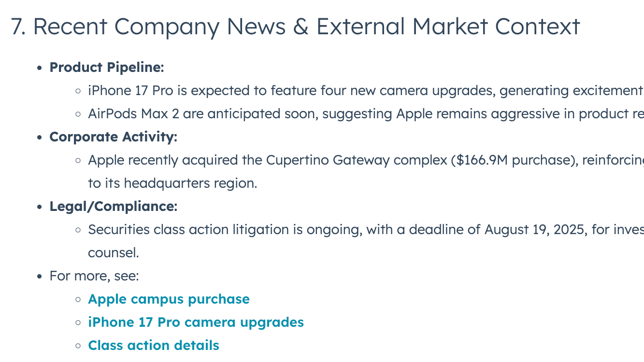Click the Product Pipeline bold label
Image resolution: width=644 pixels, height=362 pixels.
pos(107,68)
